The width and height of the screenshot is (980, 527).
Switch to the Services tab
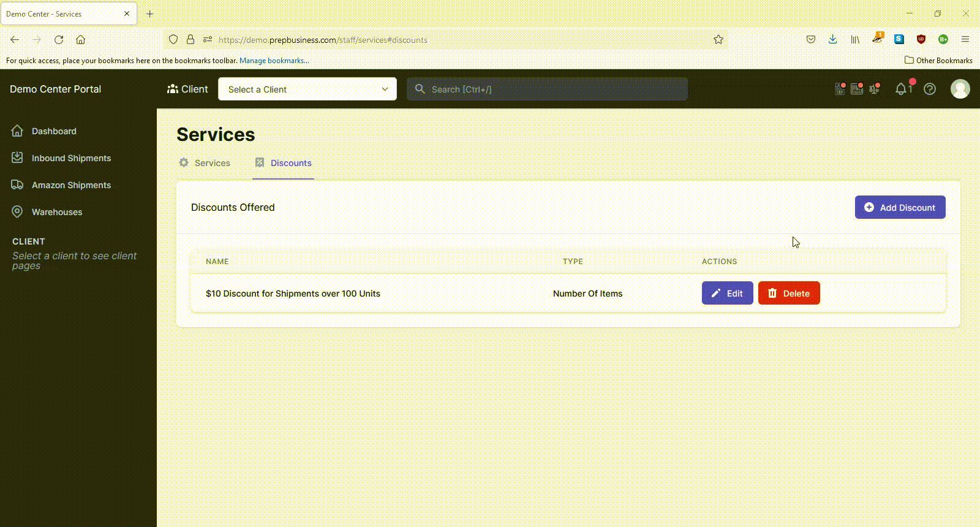pyautogui.click(x=205, y=163)
